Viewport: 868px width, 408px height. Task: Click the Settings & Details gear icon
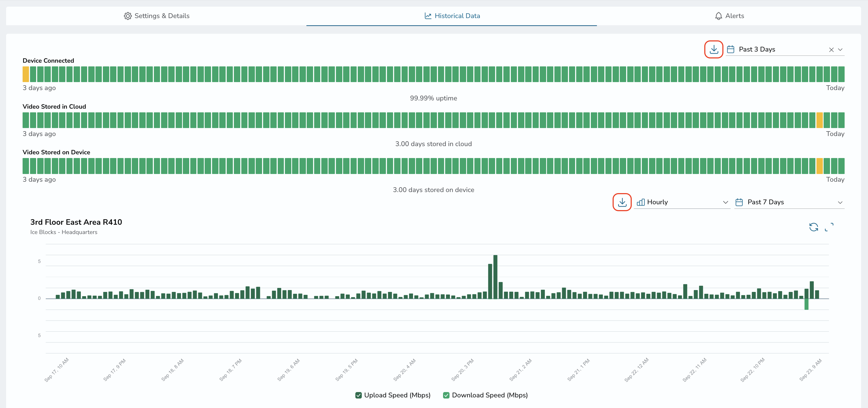pyautogui.click(x=128, y=16)
